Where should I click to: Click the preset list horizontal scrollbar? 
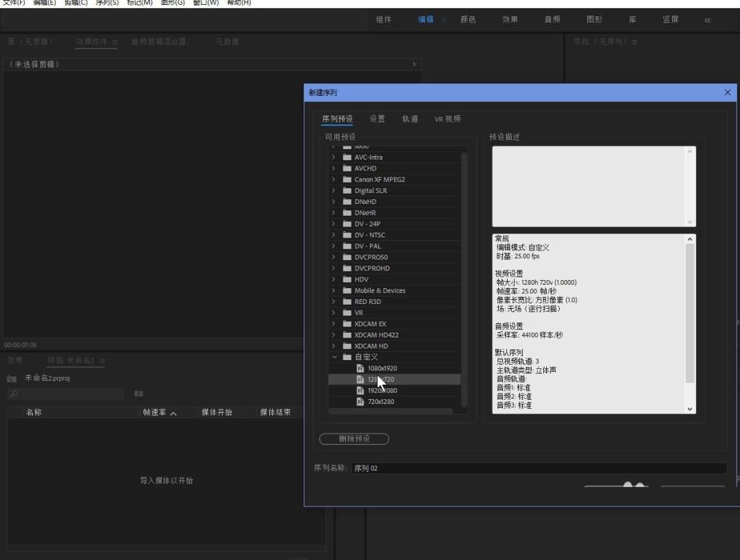tap(391, 411)
